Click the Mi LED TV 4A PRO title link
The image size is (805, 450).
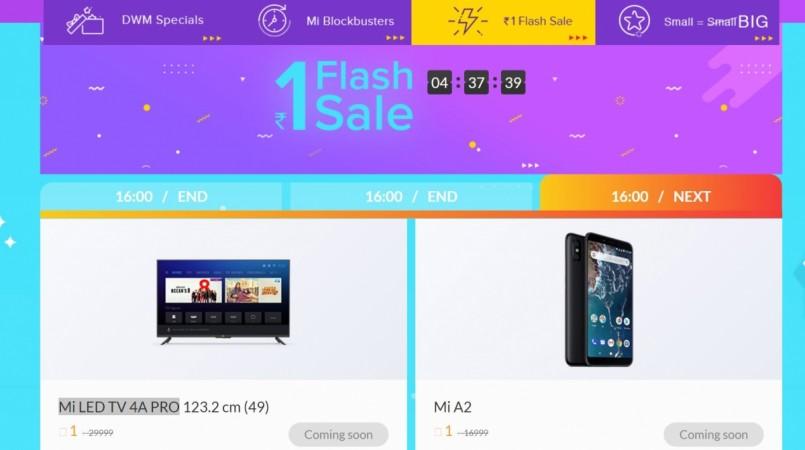pyautogui.click(x=119, y=407)
